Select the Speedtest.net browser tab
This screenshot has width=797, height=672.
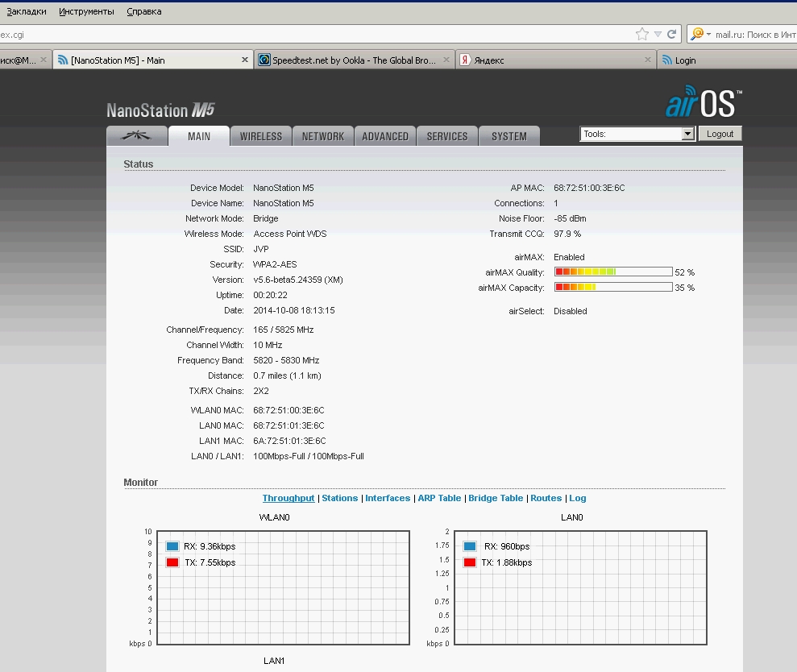[x=354, y=60]
